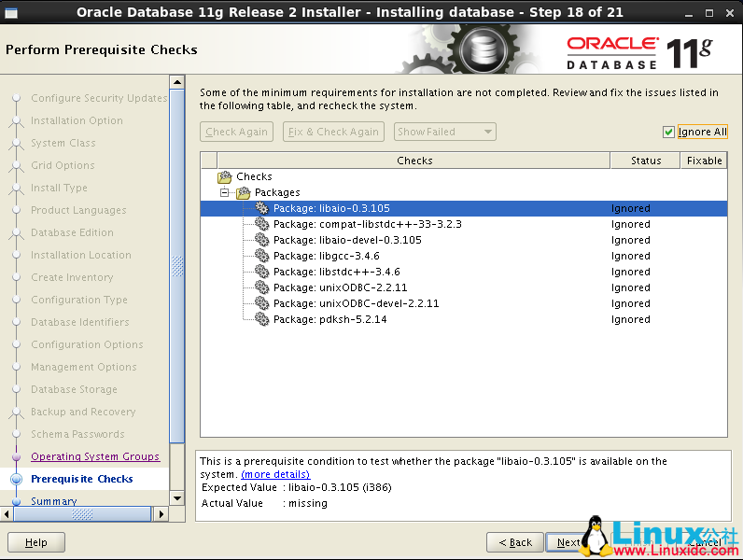Open the Show Failed dropdown

[x=445, y=132]
